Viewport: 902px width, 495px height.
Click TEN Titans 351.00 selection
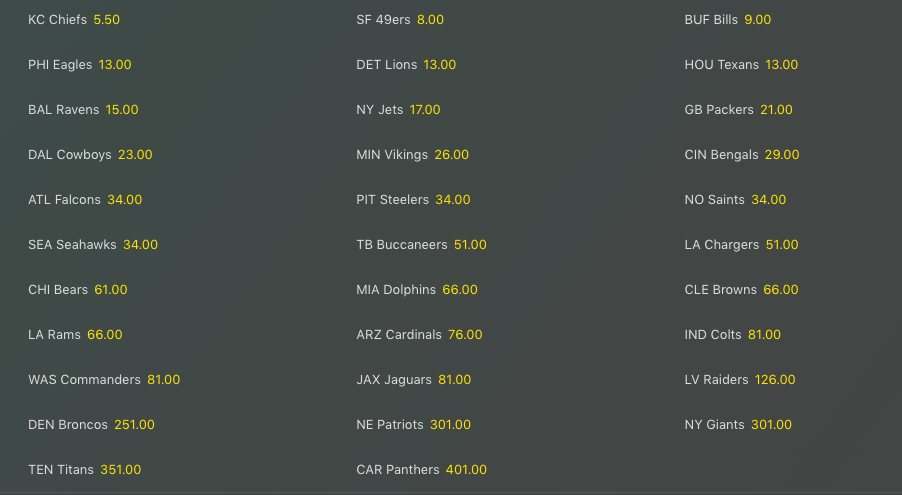pyautogui.click(x=120, y=470)
